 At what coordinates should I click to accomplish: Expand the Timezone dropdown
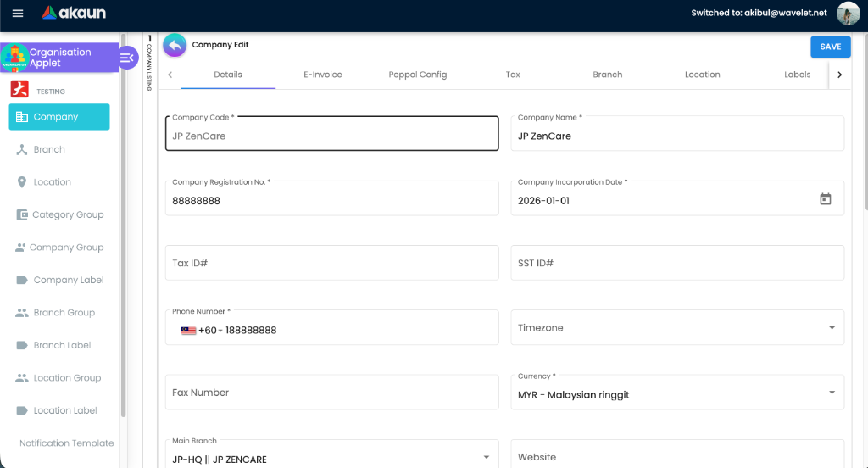[832, 328]
